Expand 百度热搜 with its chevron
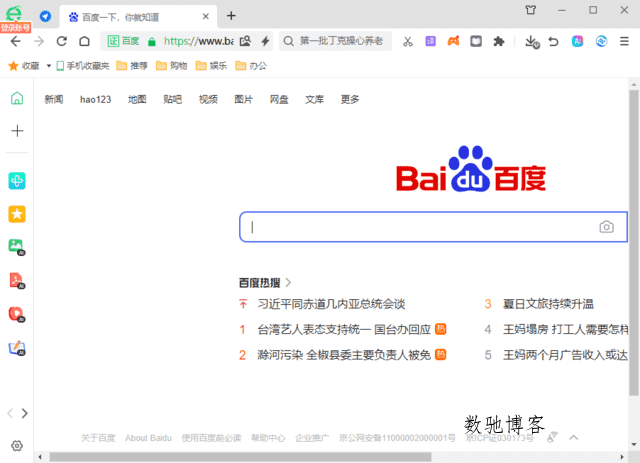Viewport: 640px width, 463px height. click(288, 282)
